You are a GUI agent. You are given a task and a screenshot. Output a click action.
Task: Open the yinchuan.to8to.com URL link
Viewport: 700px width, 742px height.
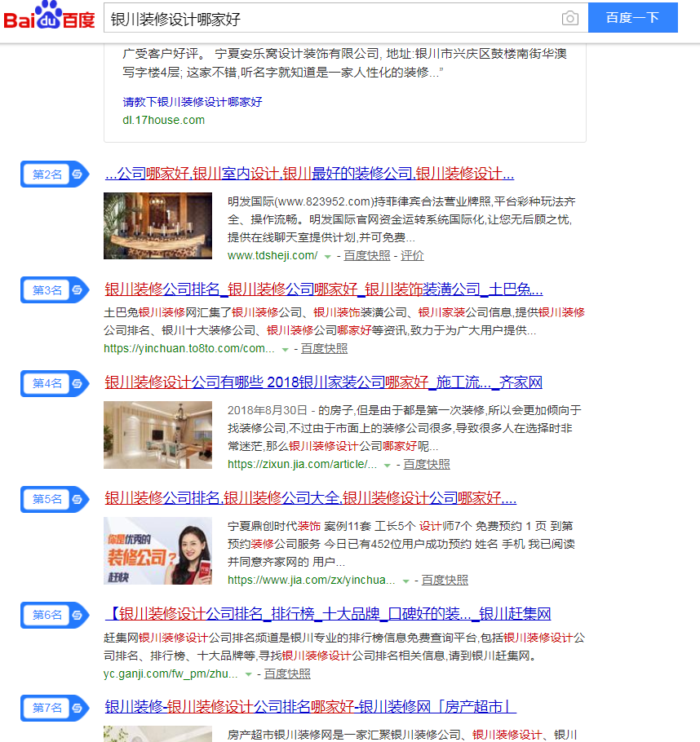point(189,349)
